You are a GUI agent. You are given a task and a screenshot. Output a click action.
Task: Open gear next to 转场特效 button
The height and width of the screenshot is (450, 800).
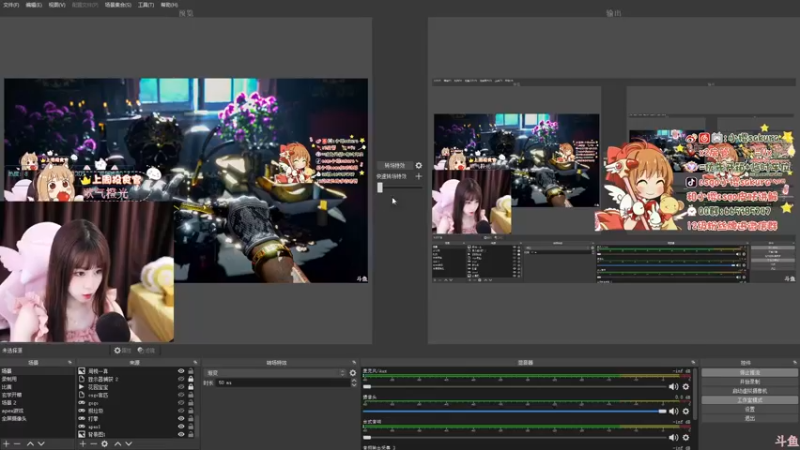point(418,165)
